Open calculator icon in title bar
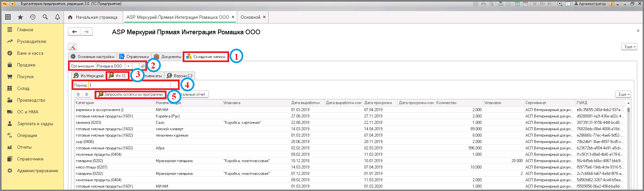This screenshot has width=644, height=191. [517, 4]
